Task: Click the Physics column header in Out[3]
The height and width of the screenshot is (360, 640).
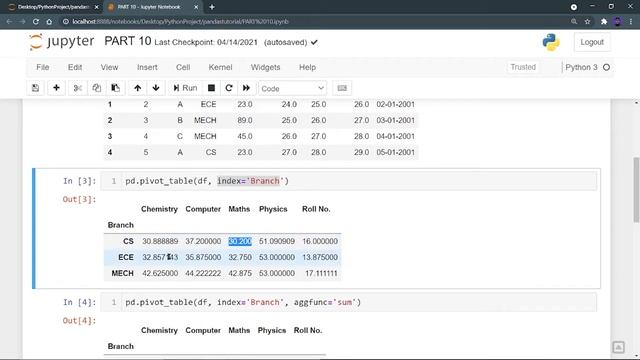Action: coord(273,209)
